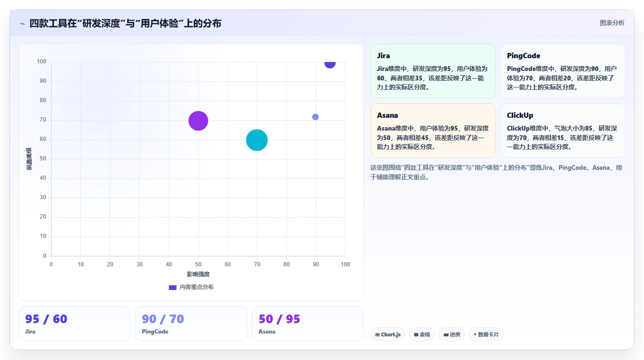Click the PingCode label under 90 / 70
This screenshot has height=360, width=644.
click(155, 332)
